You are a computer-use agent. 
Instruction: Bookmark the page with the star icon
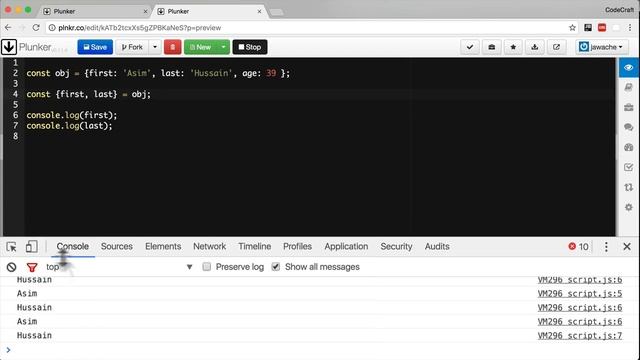tap(572, 28)
